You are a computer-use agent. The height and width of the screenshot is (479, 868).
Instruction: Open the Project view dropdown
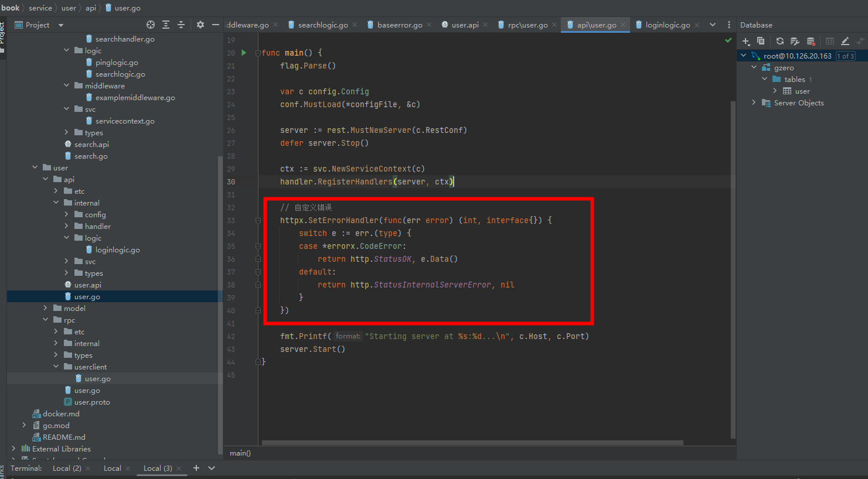point(61,25)
